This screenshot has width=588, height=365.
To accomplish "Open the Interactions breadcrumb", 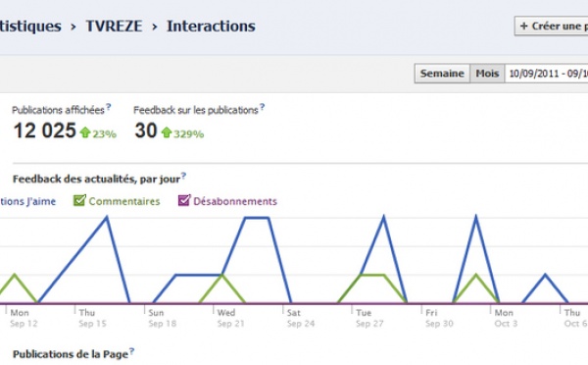I will pyautogui.click(x=211, y=26).
